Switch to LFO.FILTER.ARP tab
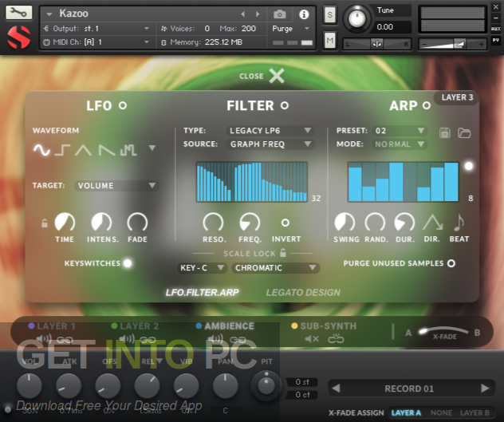The height and width of the screenshot is (422, 504). point(203,293)
